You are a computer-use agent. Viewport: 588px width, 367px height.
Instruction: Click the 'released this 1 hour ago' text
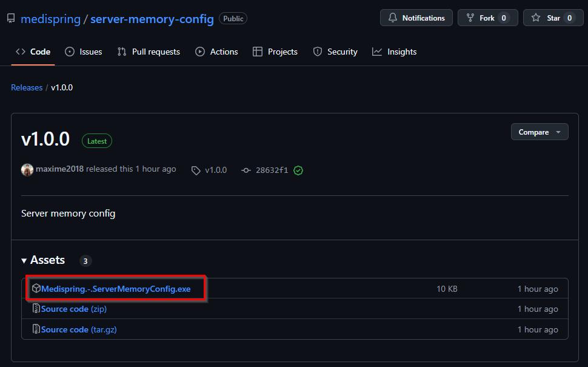click(131, 169)
